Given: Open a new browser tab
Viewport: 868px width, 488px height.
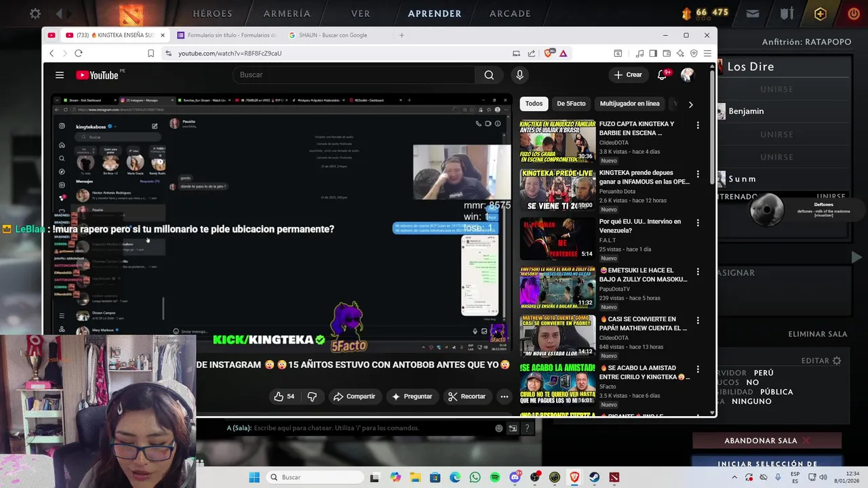Looking at the screenshot, I should [401, 35].
